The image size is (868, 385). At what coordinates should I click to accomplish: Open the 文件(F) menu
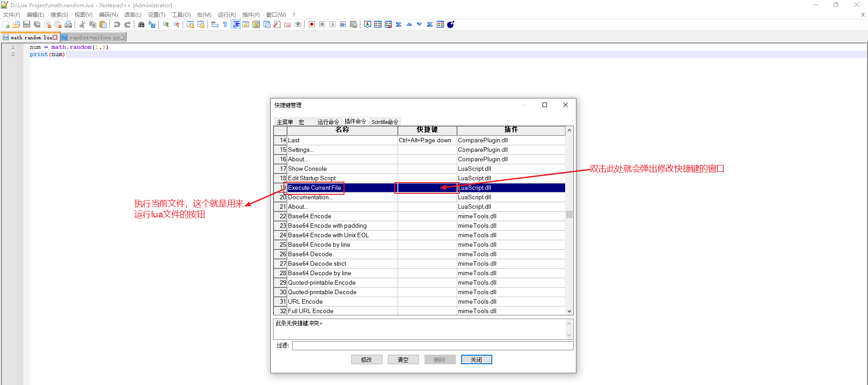(x=12, y=15)
